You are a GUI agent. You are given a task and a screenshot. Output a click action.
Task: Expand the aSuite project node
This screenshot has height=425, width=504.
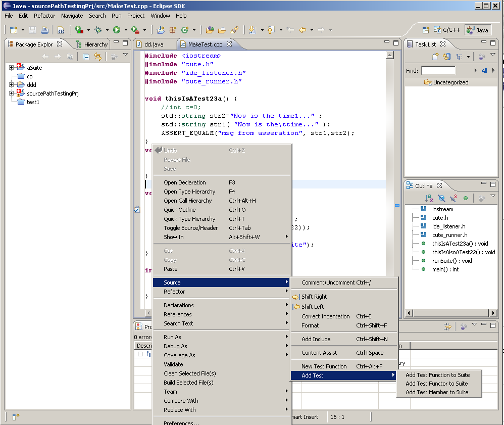tap(11, 68)
